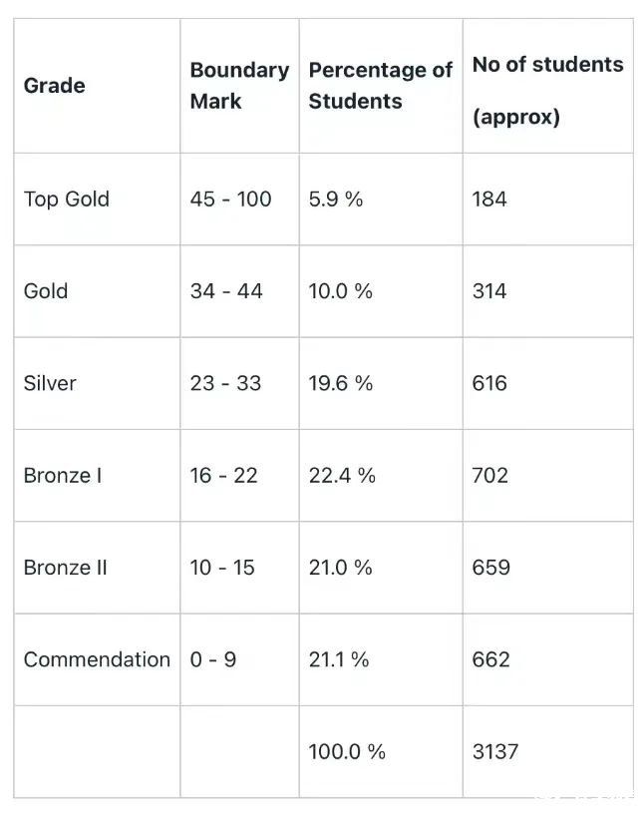Click the Percentage of Students header

click(x=380, y=86)
